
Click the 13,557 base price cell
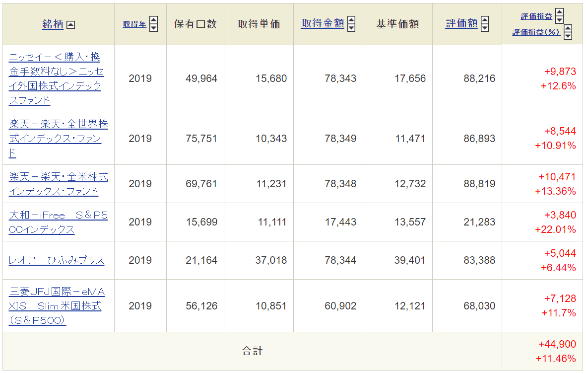(410, 222)
